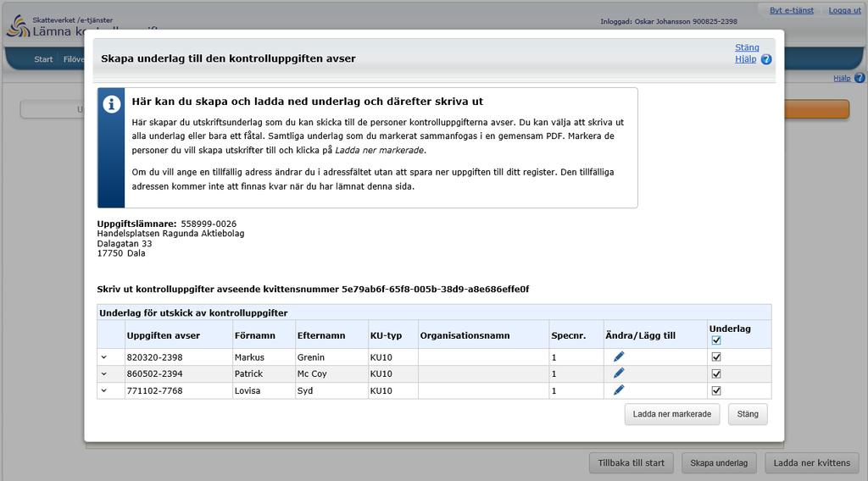Click the edit pencil for Lovisa Syd

(618, 390)
